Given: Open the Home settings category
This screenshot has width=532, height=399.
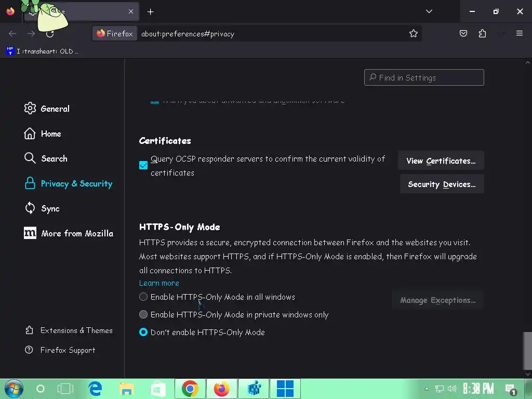Looking at the screenshot, I should click(43, 134).
